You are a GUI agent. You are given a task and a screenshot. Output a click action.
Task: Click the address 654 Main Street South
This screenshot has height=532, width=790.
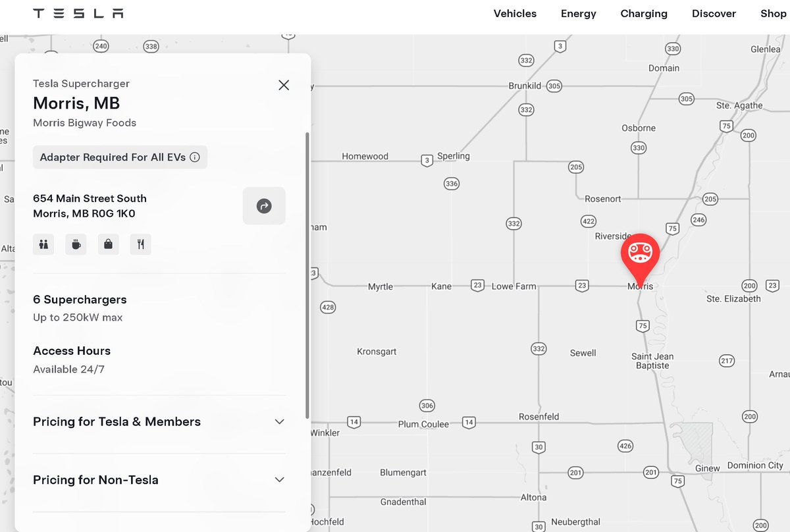point(90,198)
